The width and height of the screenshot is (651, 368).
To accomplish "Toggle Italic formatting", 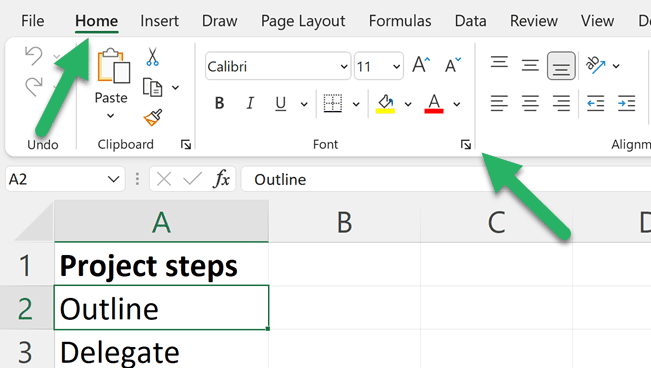I will [x=250, y=103].
